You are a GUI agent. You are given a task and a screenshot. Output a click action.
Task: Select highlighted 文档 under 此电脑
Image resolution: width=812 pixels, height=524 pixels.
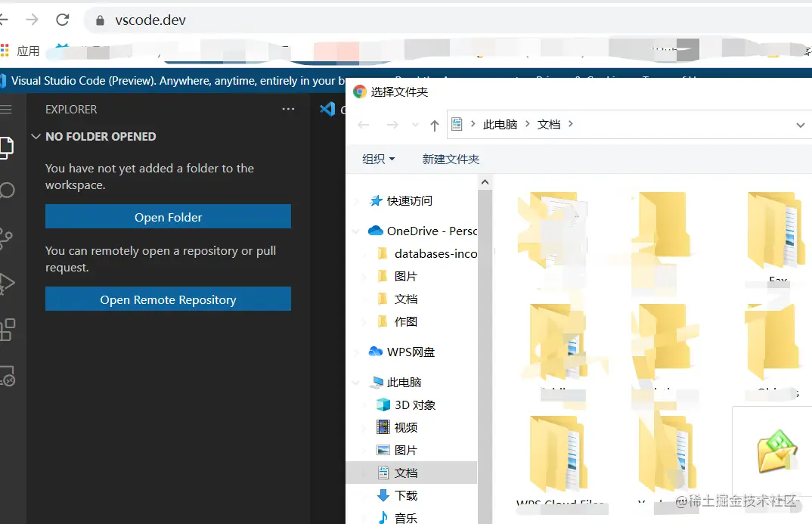click(x=411, y=473)
